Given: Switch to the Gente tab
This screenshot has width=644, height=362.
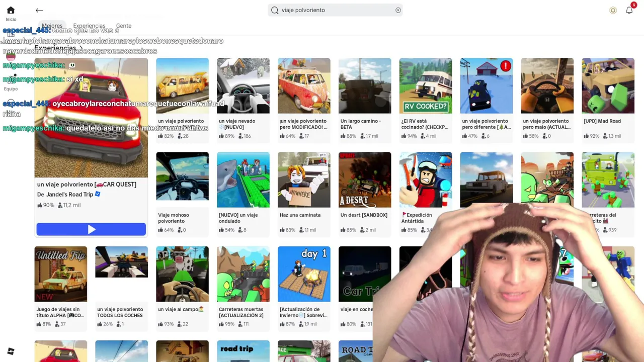Looking at the screenshot, I should click(124, 26).
